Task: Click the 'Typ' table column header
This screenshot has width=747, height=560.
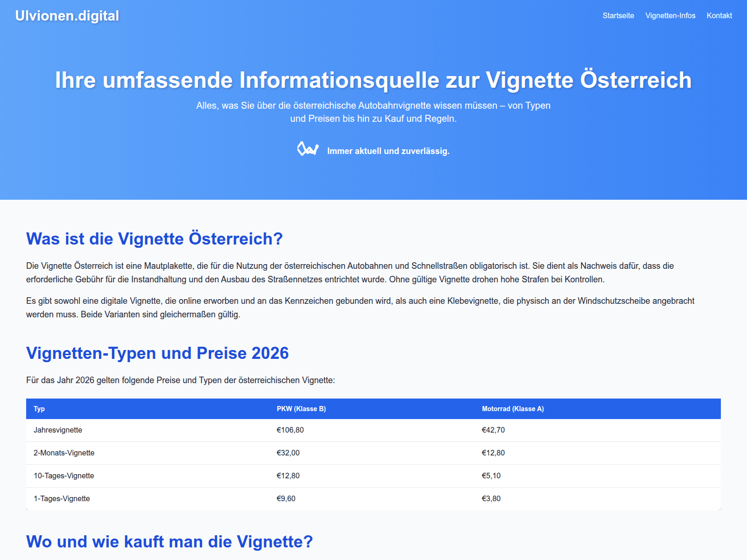Action: [x=39, y=409]
